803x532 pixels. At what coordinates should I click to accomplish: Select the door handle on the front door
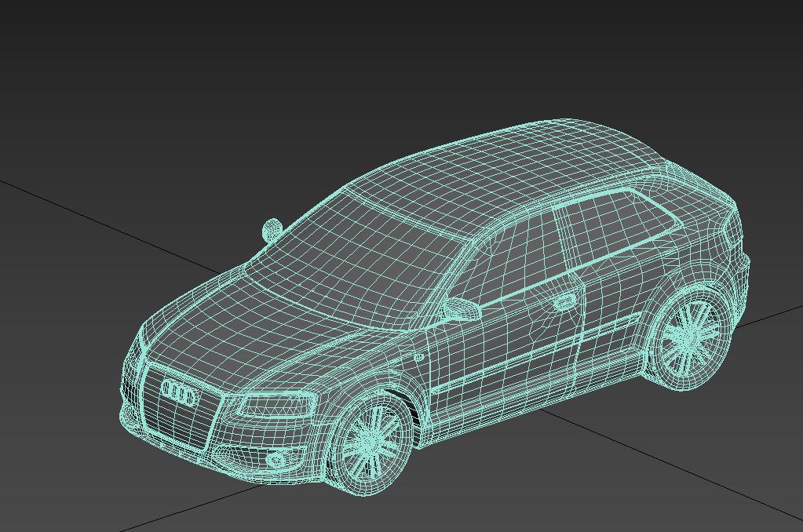pyautogui.click(x=564, y=301)
